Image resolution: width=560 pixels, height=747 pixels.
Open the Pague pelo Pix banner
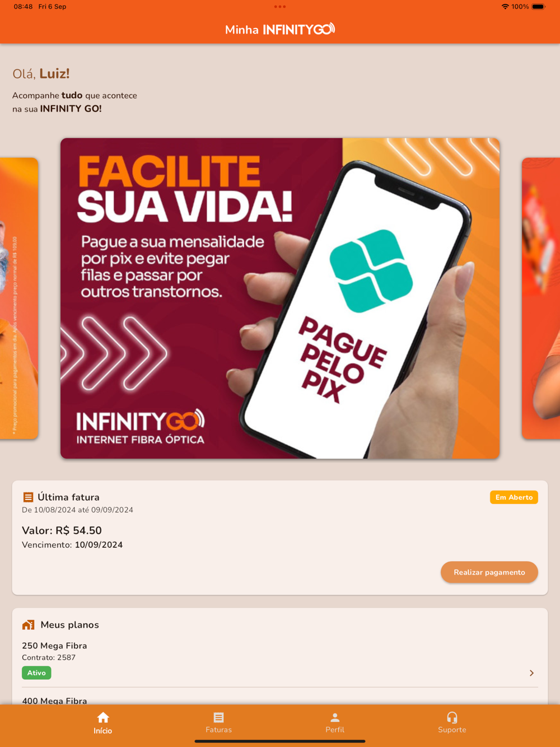coord(280,298)
